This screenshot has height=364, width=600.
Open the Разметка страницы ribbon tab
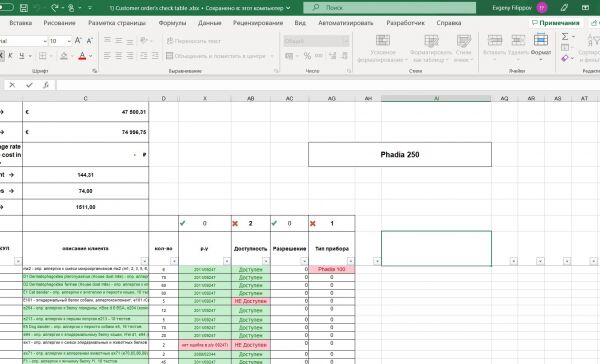pyautogui.click(x=117, y=23)
